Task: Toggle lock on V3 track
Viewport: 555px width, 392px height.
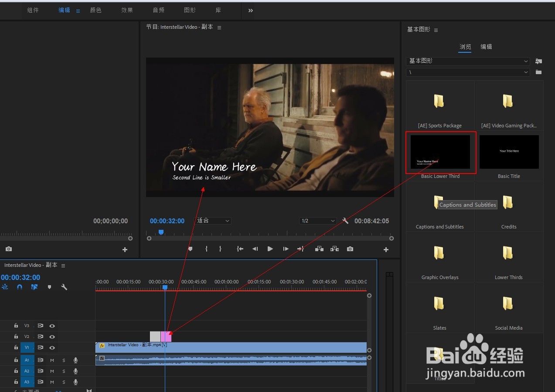Action: 16,326
